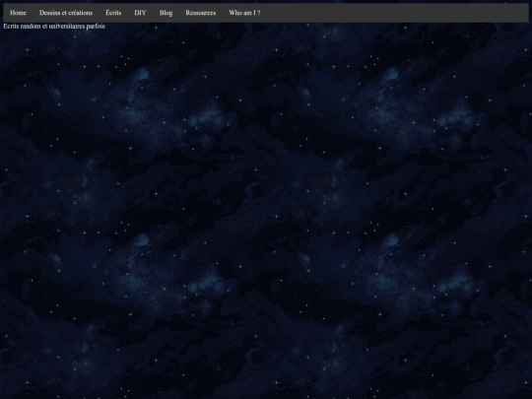Go to Dessins et créations page
This screenshot has width=532, height=399.
(x=66, y=13)
